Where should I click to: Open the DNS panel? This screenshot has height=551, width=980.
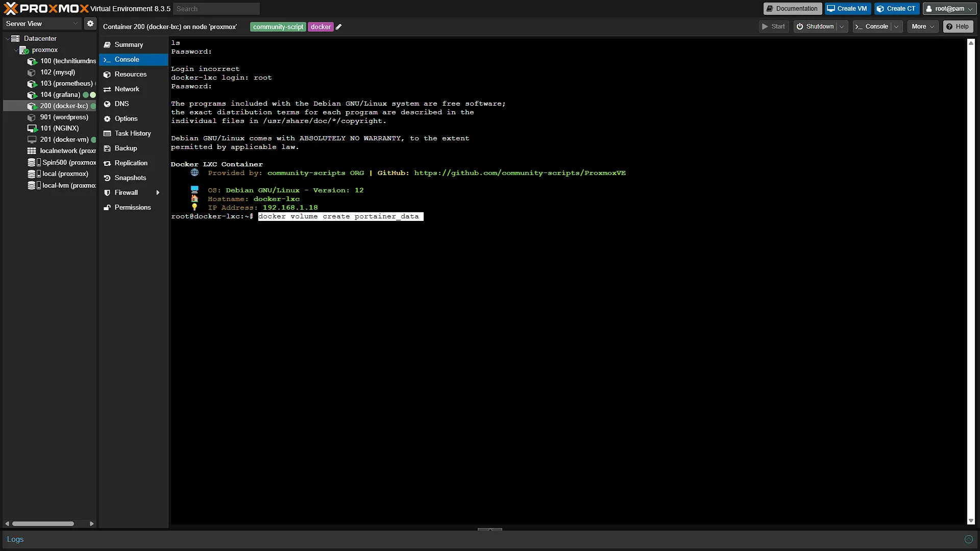133,104
